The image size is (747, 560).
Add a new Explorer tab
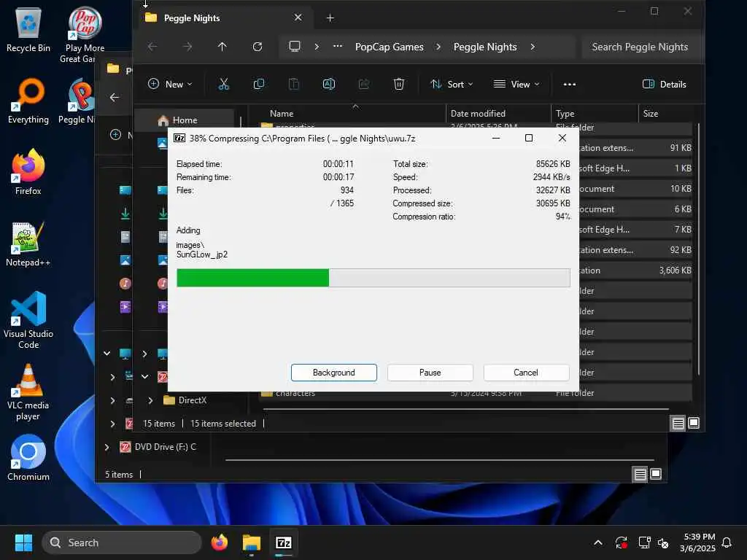coord(330,18)
